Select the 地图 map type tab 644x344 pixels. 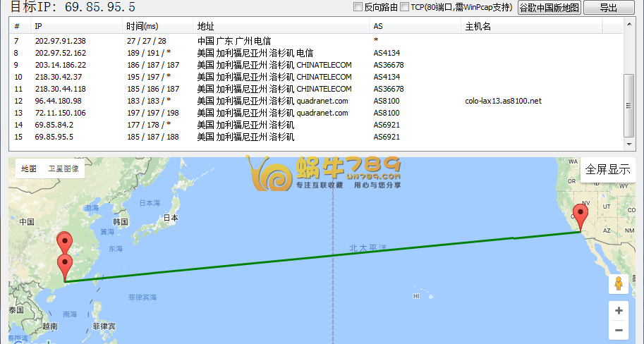tap(28, 169)
